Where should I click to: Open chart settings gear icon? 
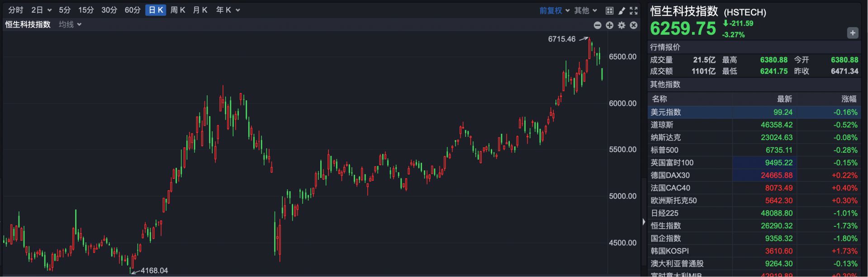(x=621, y=25)
